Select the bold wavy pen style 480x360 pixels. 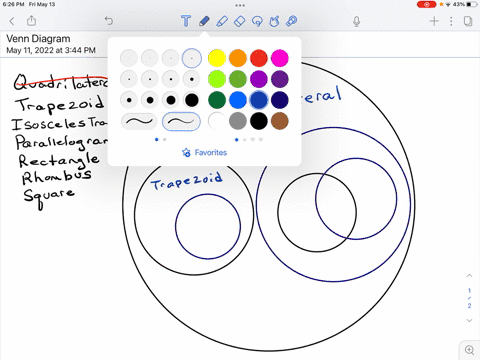tap(139, 121)
